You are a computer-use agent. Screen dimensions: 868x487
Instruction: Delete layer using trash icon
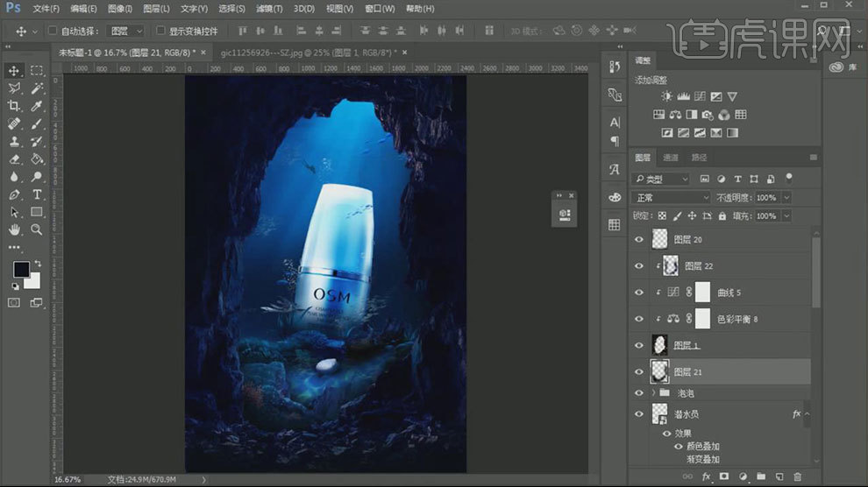coord(797,476)
